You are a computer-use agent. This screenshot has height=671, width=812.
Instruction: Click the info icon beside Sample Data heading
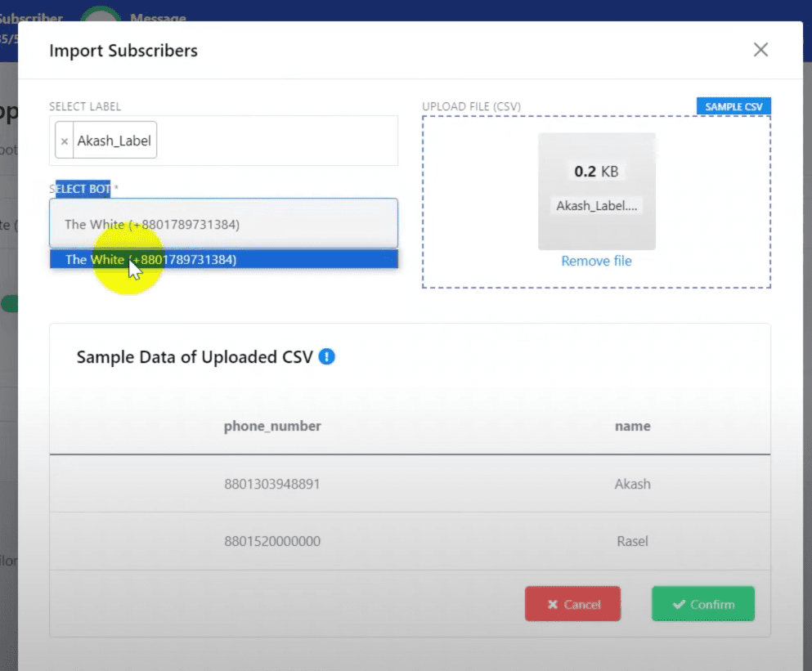[x=326, y=357]
